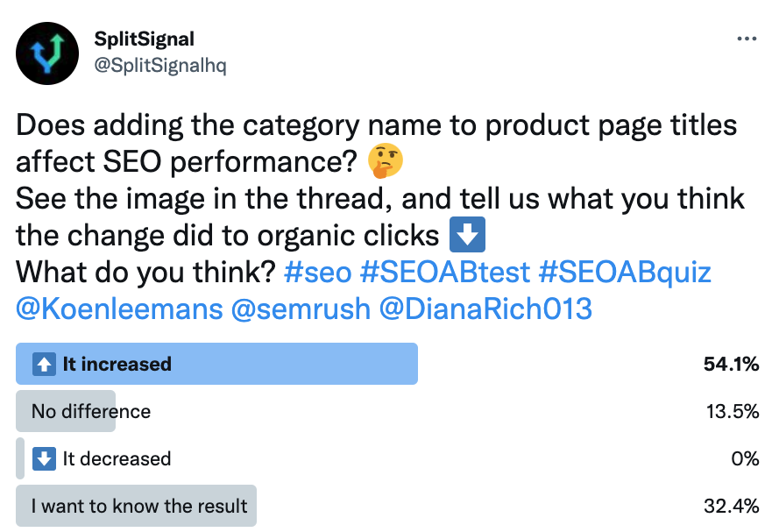Click the up arrow icon beside 'It increased'
The width and height of the screenshot is (779, 532).
click(44, 365)
